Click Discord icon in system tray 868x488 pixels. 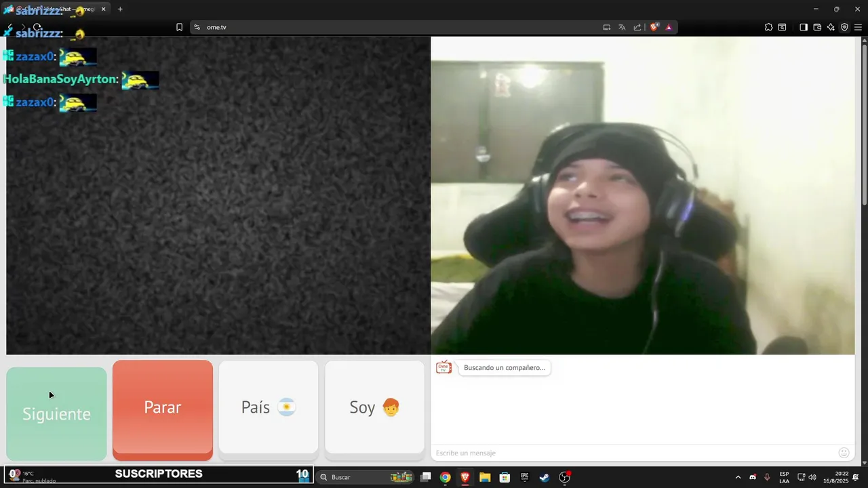(x=753, y=477)
